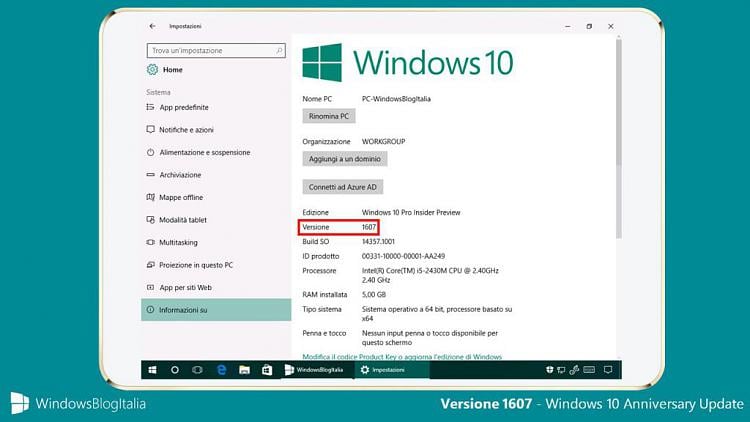This screenshot has height=422, width=750.
Task: Click product ID 00331-10000-00001-AA249
Action: 403,256
